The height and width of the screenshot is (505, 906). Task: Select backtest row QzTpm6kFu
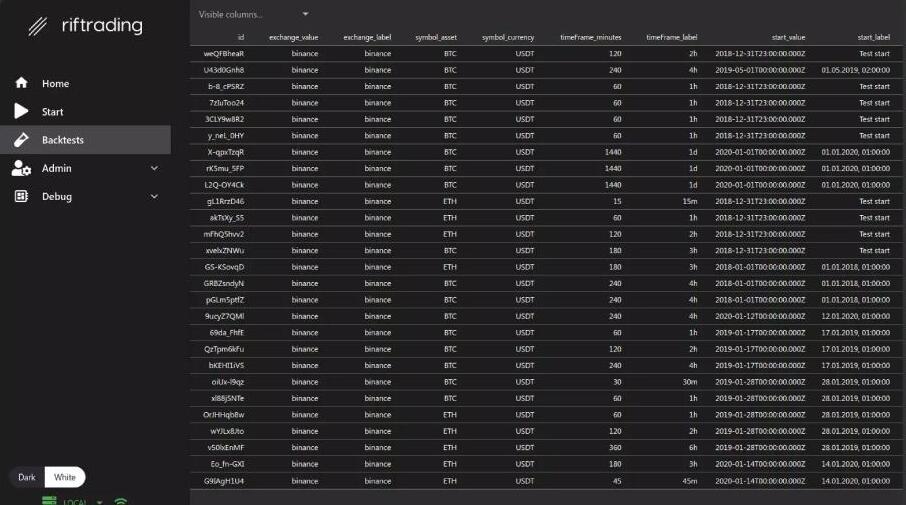point(546,349)
